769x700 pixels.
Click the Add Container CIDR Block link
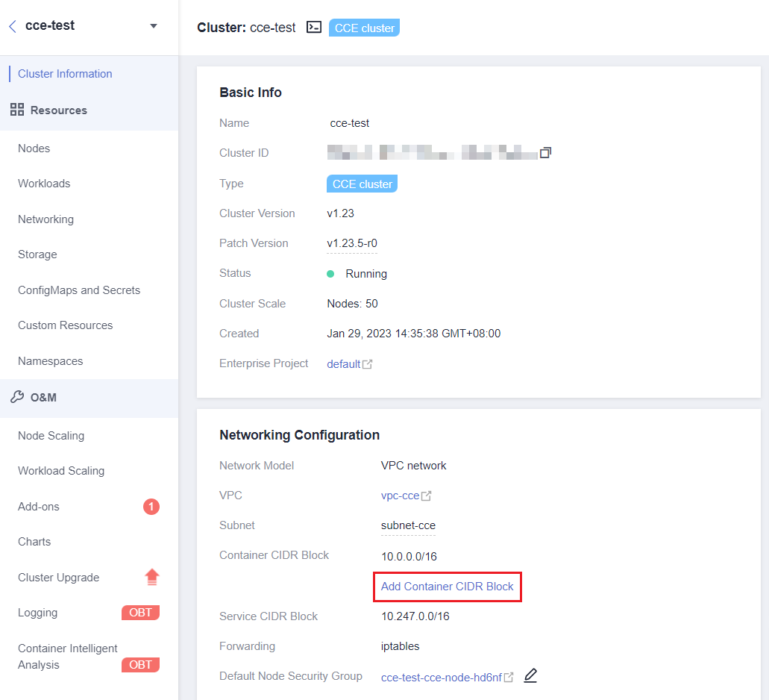coord(447,587)
